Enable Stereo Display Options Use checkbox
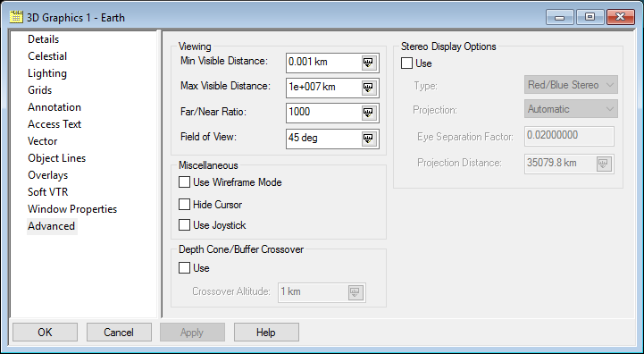The height and width of the screenshot is (354, 644). (x=406, y=63)
